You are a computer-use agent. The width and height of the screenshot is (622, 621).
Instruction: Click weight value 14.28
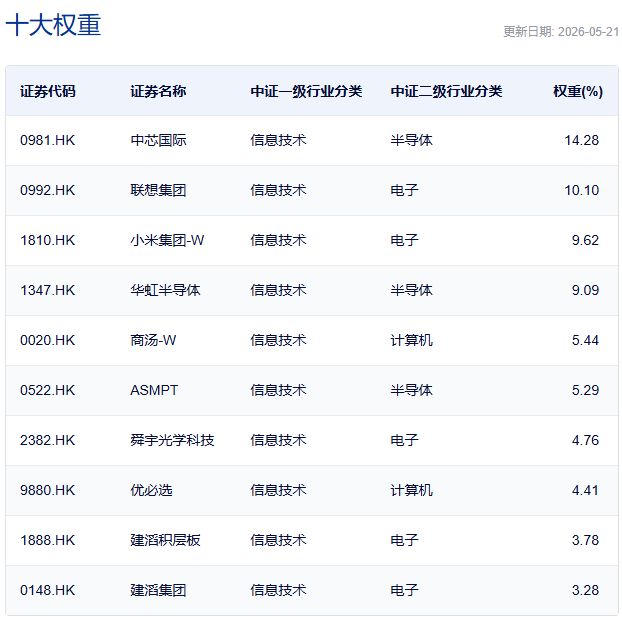click(582, 140)
